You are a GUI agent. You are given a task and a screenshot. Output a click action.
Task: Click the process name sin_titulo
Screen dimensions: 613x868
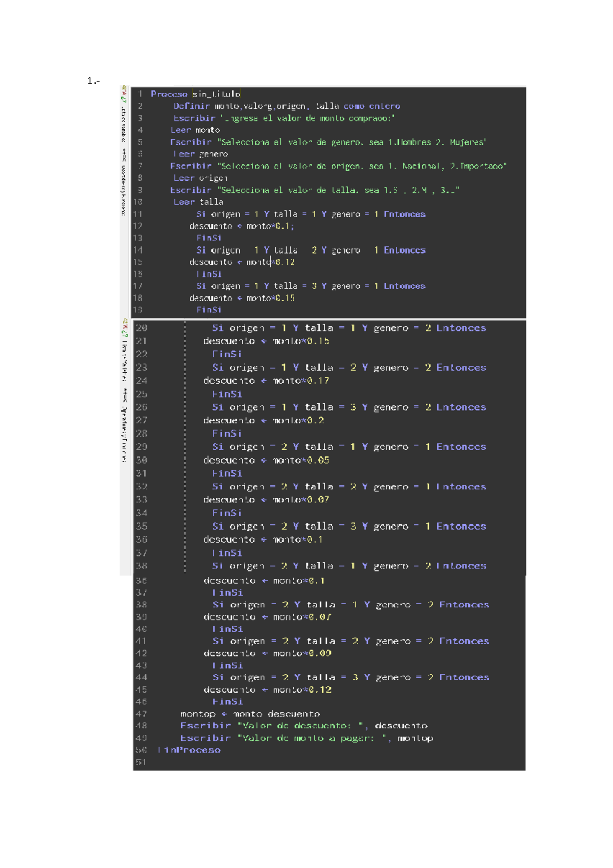[x=216, y=94]
